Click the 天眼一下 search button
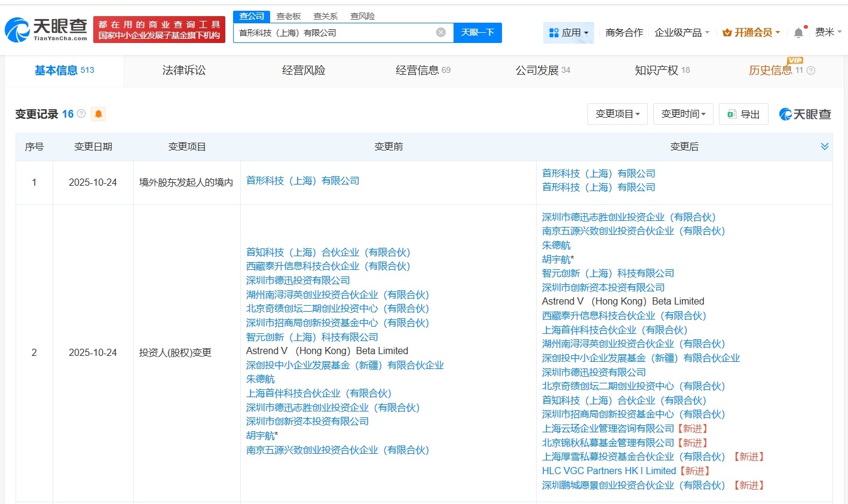This screenshot has height=504, width=848. (x=478, y=32)
